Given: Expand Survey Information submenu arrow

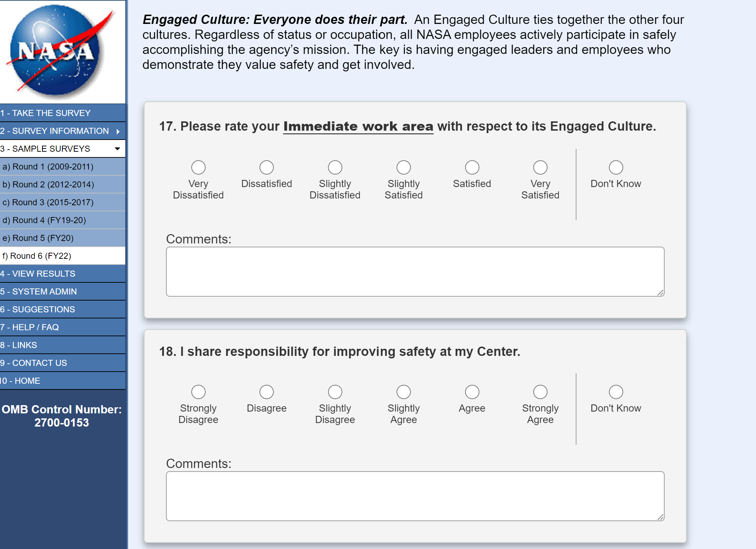Looking at the screenshot, I should [118, 131].
